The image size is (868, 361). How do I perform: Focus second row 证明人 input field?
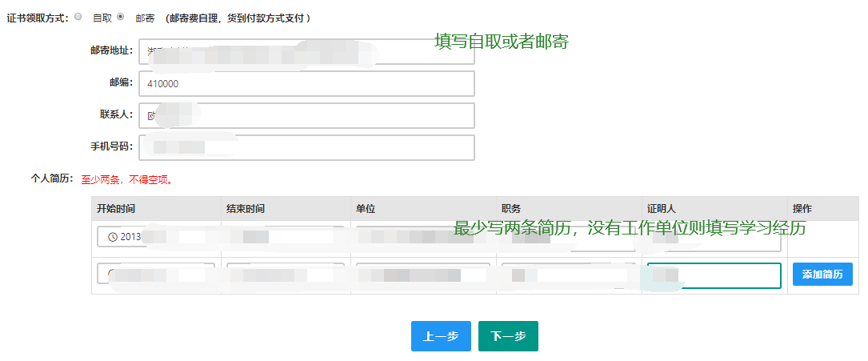714,275
